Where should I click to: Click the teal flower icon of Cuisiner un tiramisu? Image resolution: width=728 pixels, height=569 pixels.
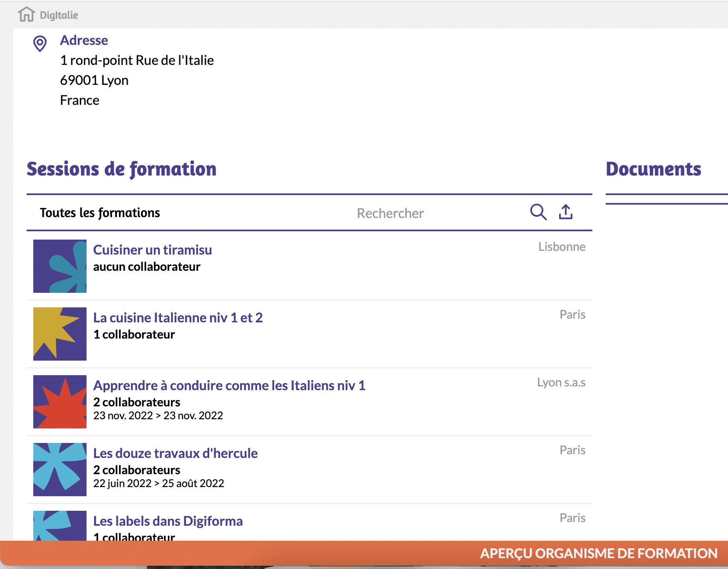(59, 266)
